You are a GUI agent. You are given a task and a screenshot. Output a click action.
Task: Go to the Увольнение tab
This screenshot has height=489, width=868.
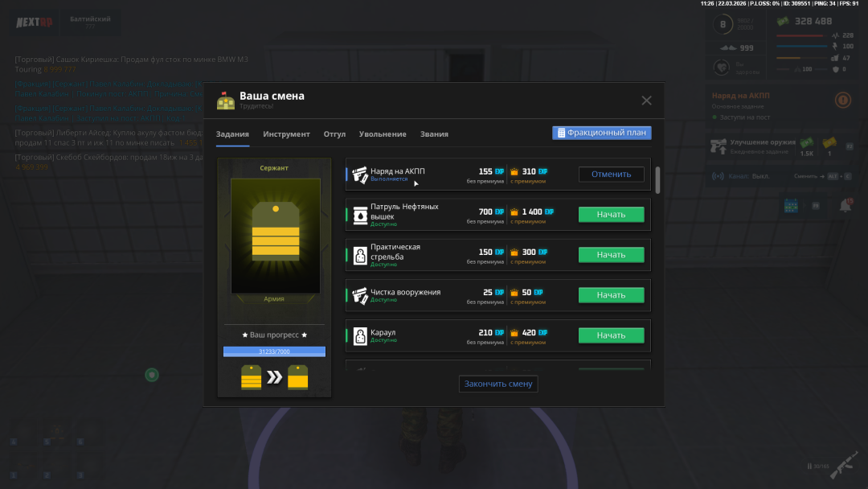tap(383, 134)
